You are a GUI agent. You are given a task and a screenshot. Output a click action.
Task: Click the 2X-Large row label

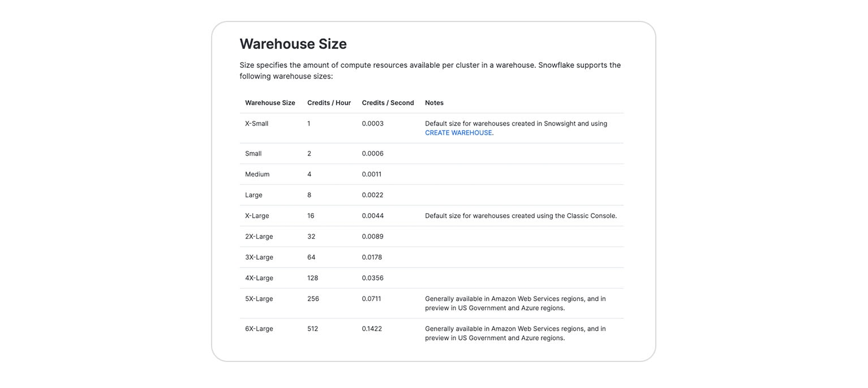[x=259, y=236]
